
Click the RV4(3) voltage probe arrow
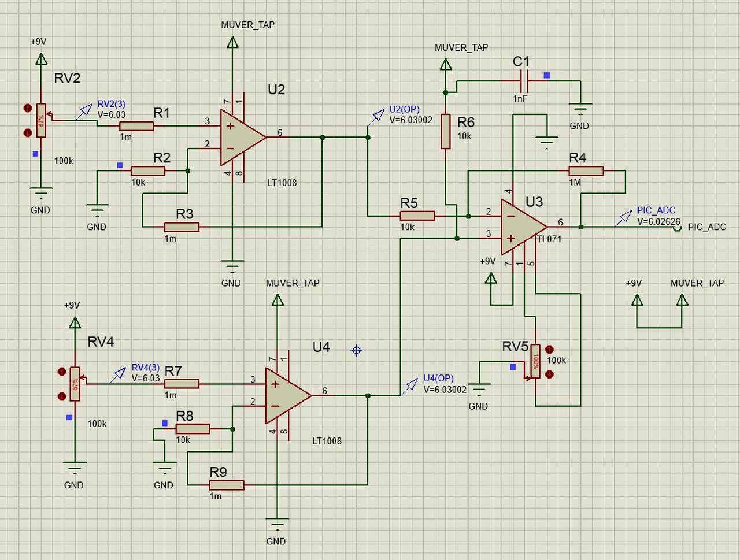119,374
